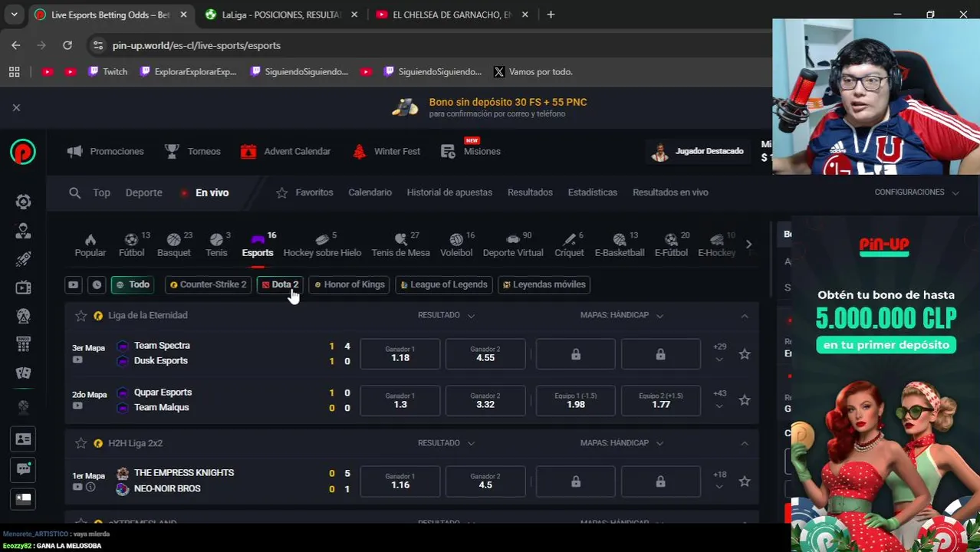This screenshot has width=980, height=552.
Task: Select the Basquet sport category
Action: tap(174, 245)
